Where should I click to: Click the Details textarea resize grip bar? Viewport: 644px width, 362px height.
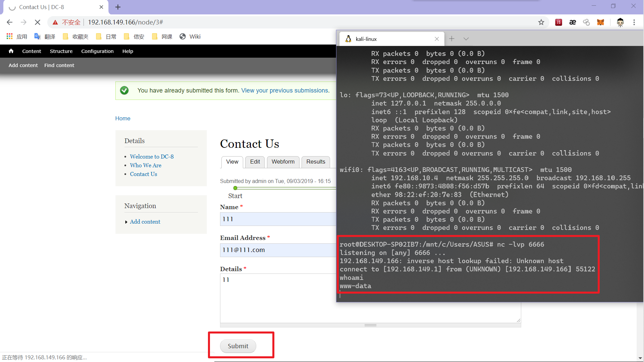tap(370, 325)
